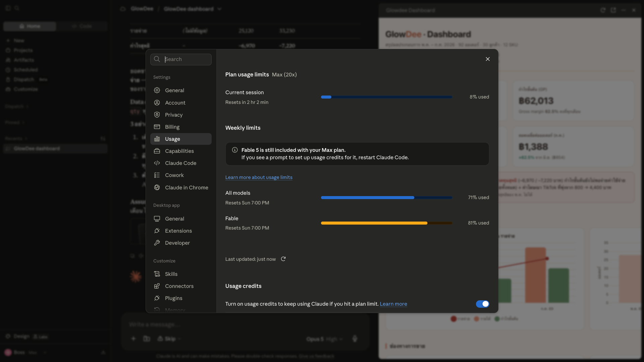
Task: Click Learn more link under Usage credits
Action: (393, 304)
